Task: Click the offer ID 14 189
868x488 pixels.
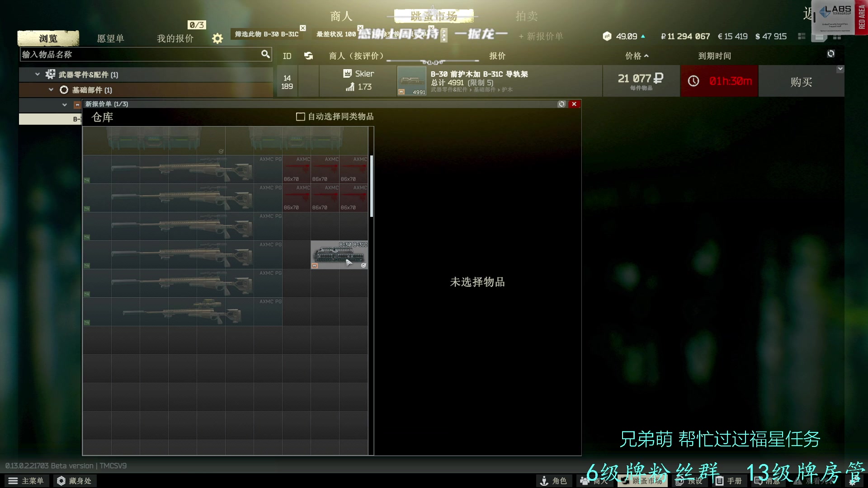Action: [x=287, y=82]
